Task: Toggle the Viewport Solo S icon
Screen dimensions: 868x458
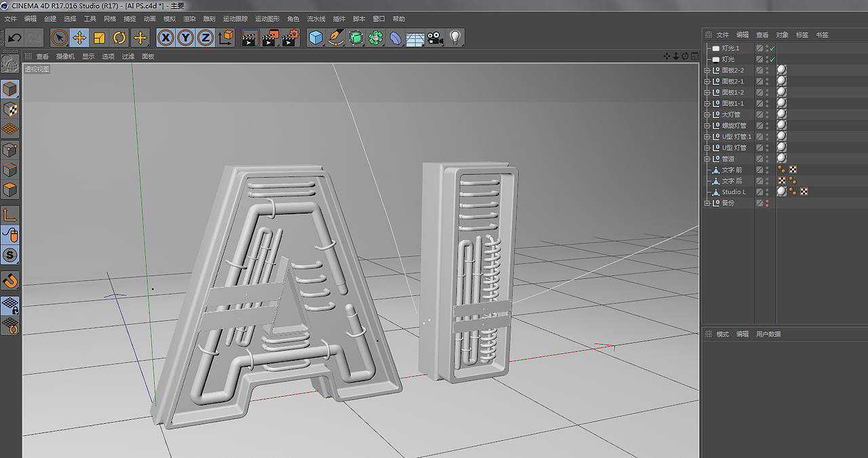Action: point(10,256)
